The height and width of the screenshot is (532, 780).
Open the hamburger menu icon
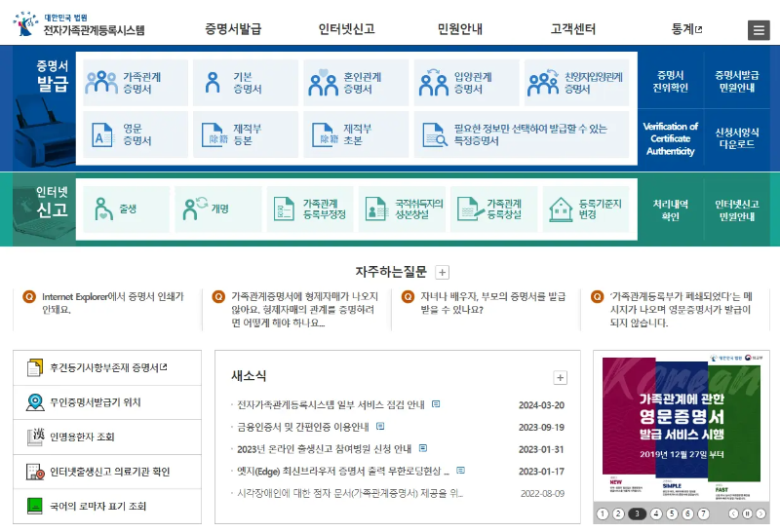pyautogui.click(x=759, y=30)
